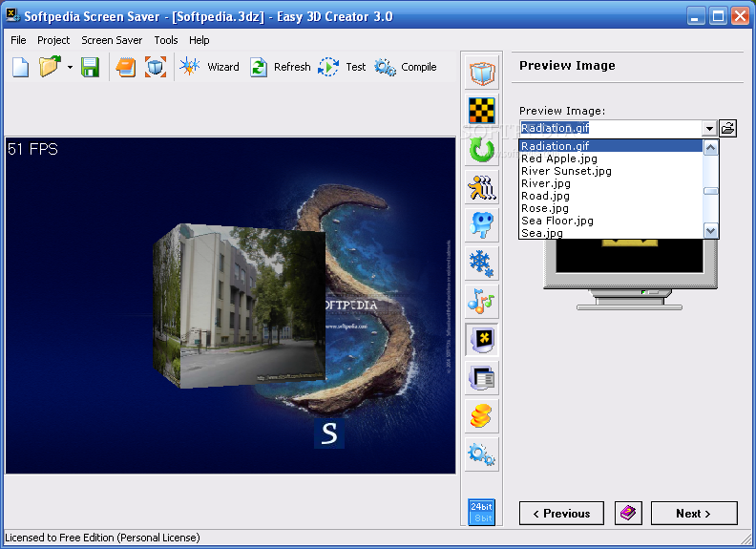756x549 pixels.
Task: Click the Preview Image combo box field
Action: (610, 128)
